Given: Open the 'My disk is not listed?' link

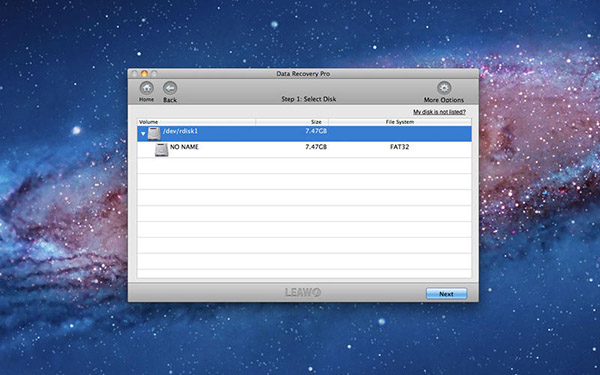Looking at the screenshot, I should (x=439, y=112).
